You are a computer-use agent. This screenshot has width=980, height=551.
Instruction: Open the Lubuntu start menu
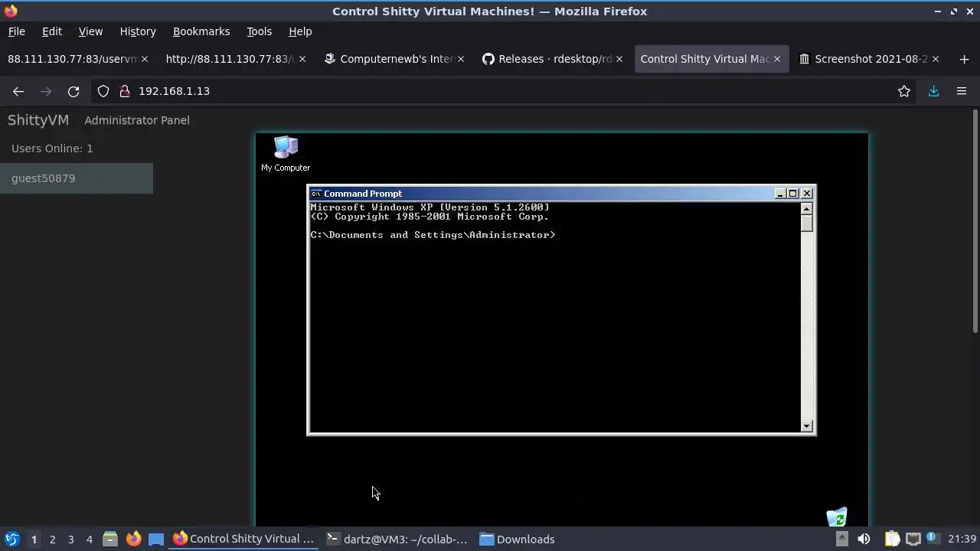[11, 539]
